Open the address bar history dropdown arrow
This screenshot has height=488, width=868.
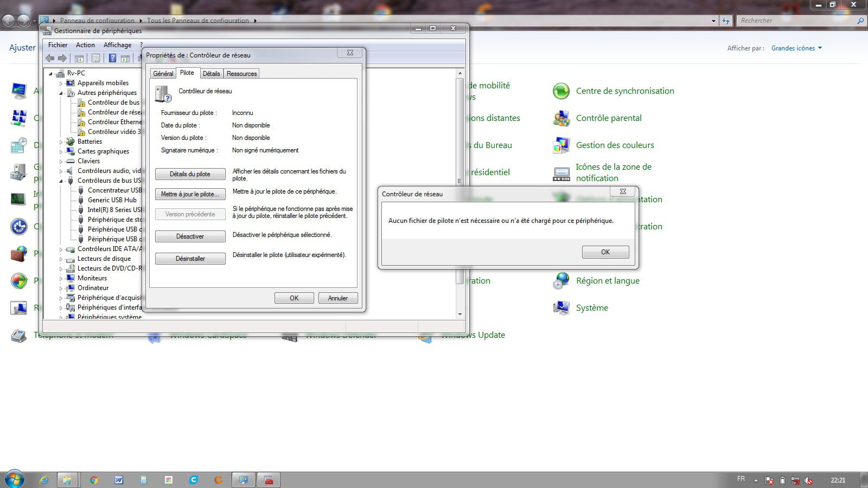(x=713, y=21)
